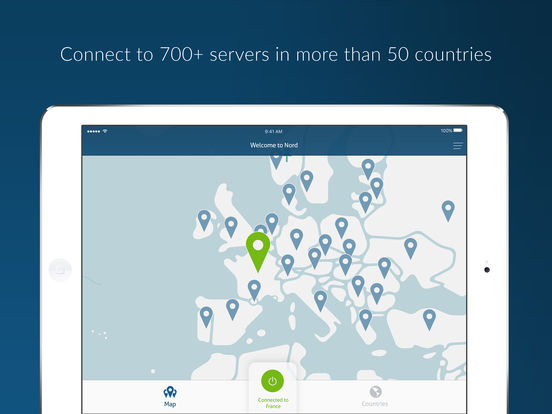The width and height of the screenshot is (552, 414).
Task: Select the Greece server pin
Action: (x=365, y=320)
